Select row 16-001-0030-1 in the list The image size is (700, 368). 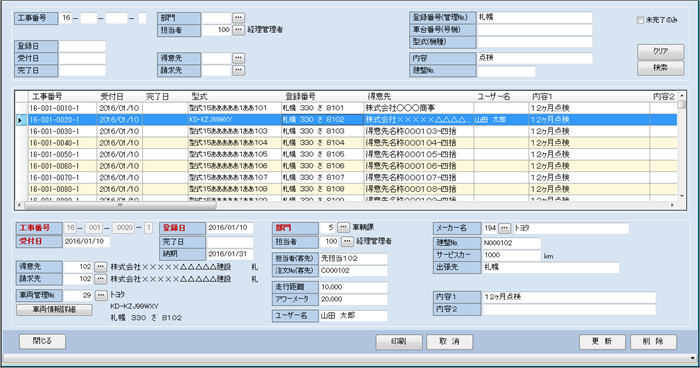coord(346,131)
